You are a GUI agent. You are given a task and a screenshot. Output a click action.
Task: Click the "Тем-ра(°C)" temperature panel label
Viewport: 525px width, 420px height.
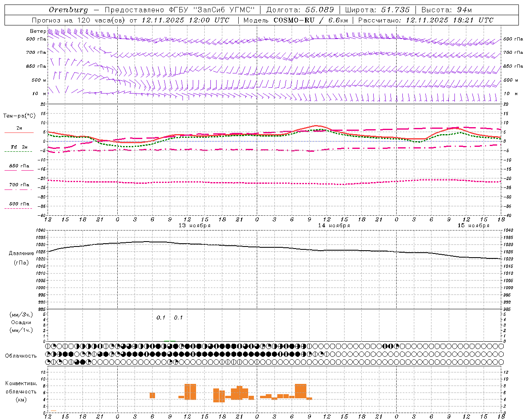[x=19, y=116]
